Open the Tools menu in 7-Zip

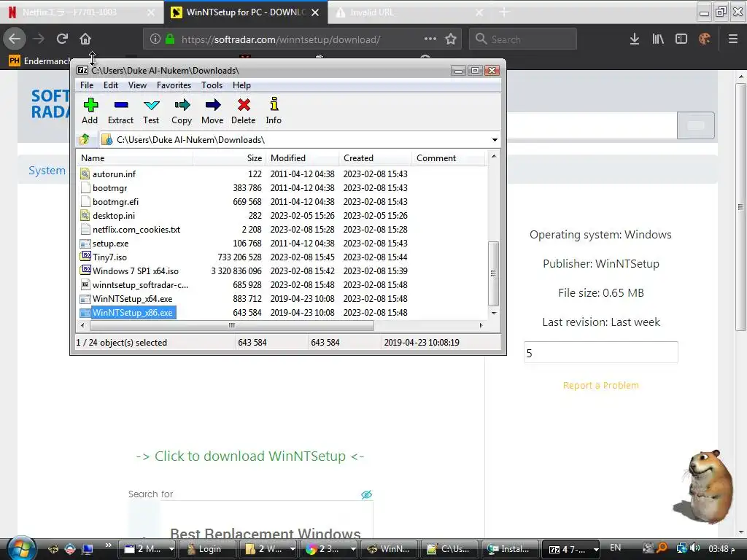coord(212,85)
